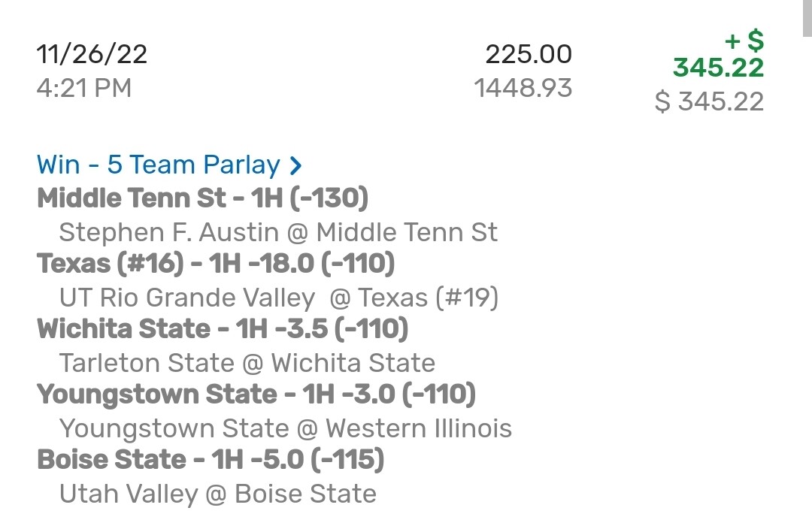Screen dimensions: 812x532
Task: Open the Win - 5 Team Parlay link
Action: click(x=158, y=165)
